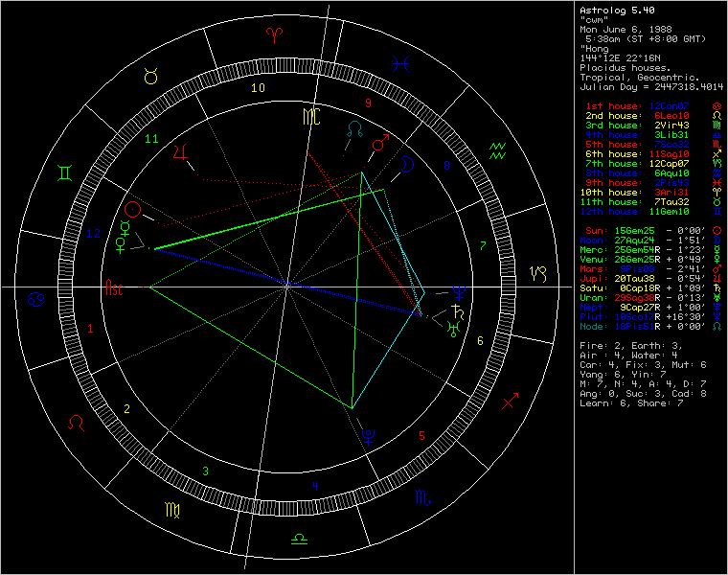Click the Nept: 9Cap27R row

click(x=650, y=308)
